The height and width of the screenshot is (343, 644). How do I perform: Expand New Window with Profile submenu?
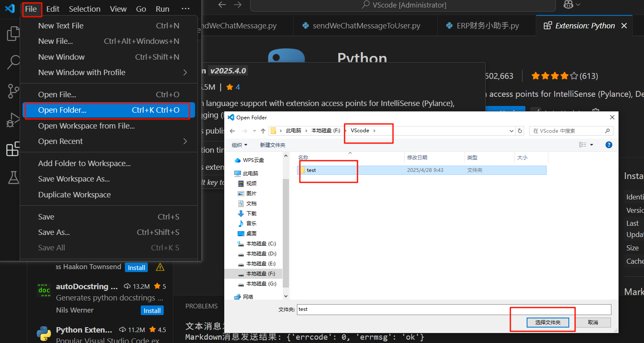pyautogui.click(x=185, y=73)
